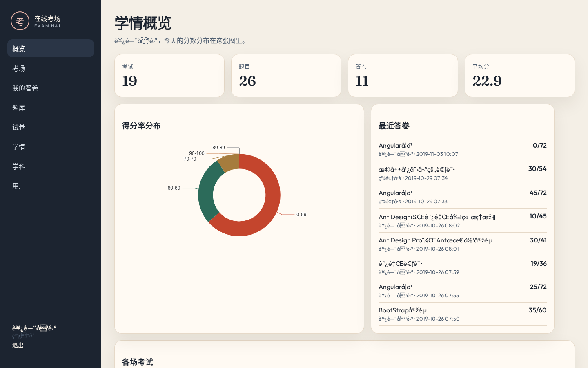Screen dimensions: 588x368
Task: Click the 25/72 score in recent answers
Action: pyautogui.click(x=538, y=287)
